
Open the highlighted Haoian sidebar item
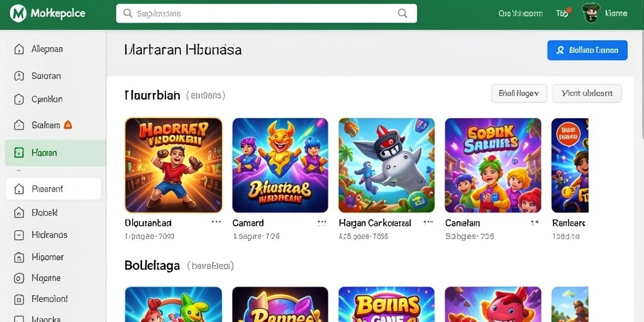[55, 153]
